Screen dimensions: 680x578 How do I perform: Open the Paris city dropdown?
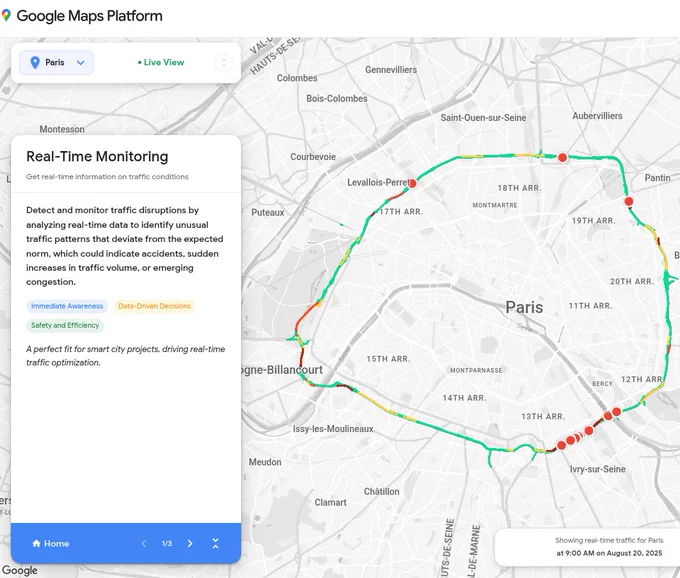[56, 62]
